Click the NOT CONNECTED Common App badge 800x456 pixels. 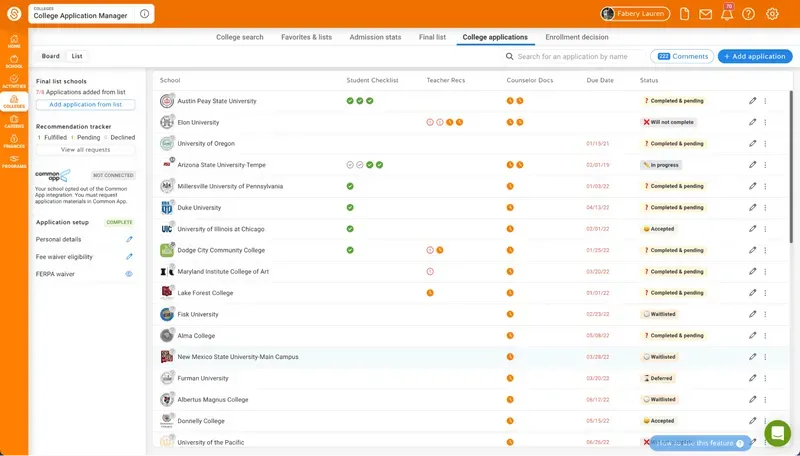pyautogui.click(x=113, y=175)
